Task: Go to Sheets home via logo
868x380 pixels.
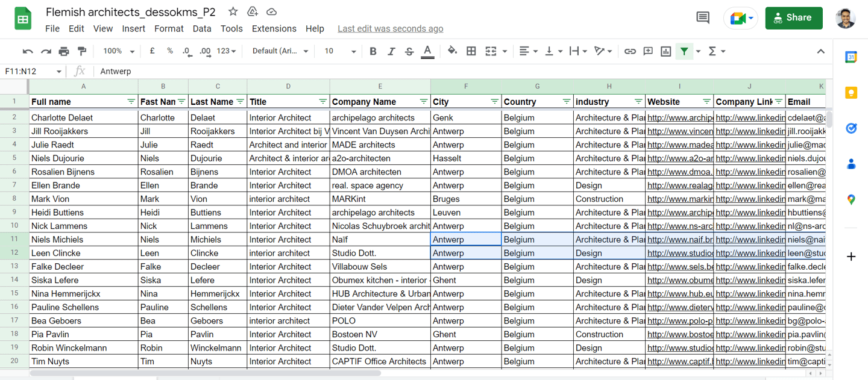Action: [x=23, y=19]
